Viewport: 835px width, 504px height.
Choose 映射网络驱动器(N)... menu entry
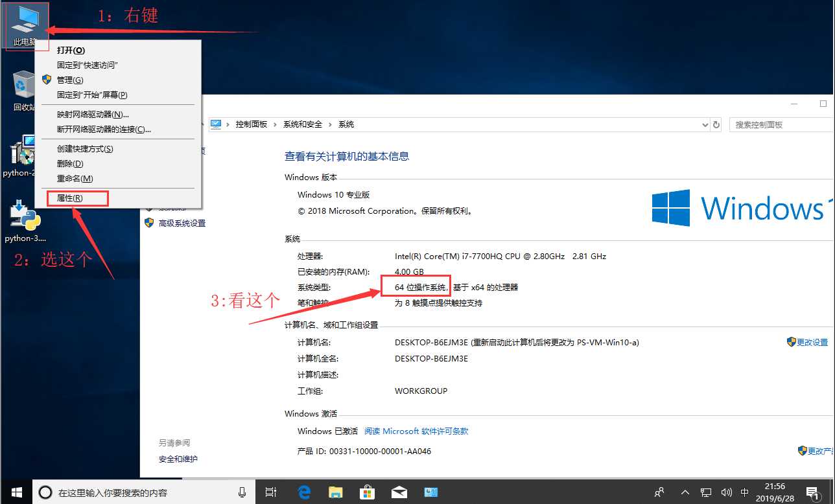click(117, 114)
